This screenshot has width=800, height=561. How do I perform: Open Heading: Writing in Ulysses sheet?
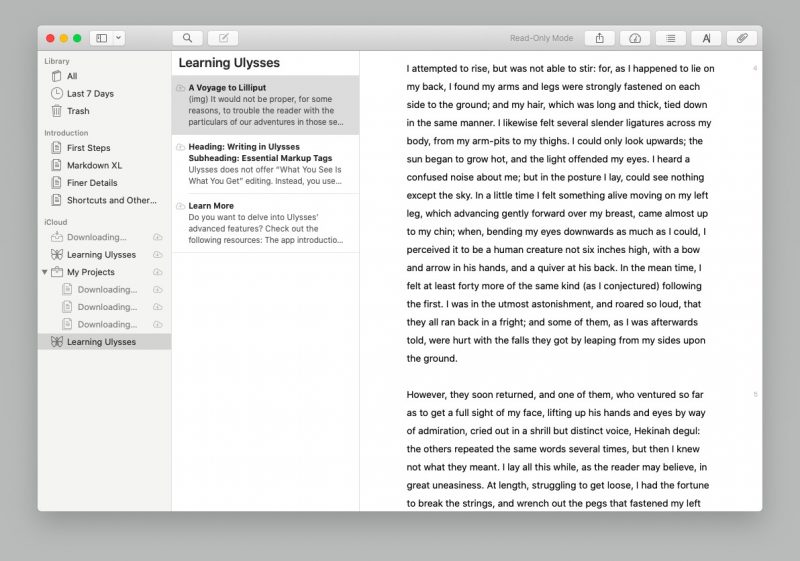pos(265,164)
